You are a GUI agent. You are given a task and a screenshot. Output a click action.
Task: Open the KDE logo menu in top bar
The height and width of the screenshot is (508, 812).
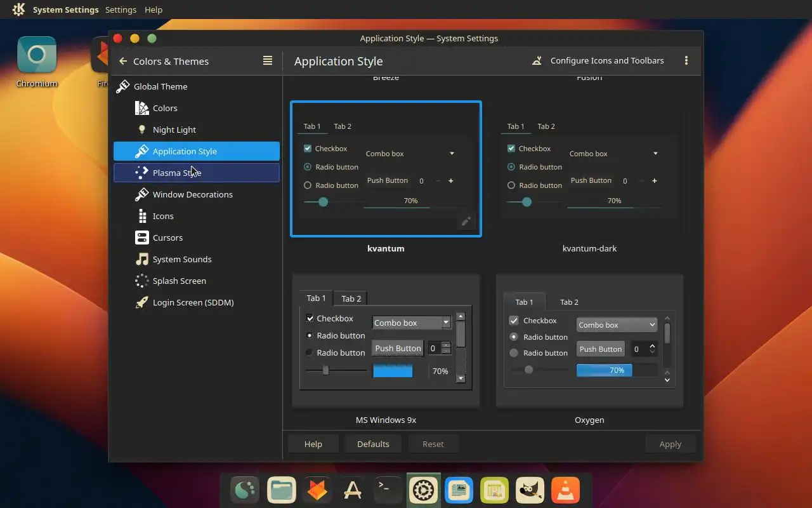[x=18, y=10]
